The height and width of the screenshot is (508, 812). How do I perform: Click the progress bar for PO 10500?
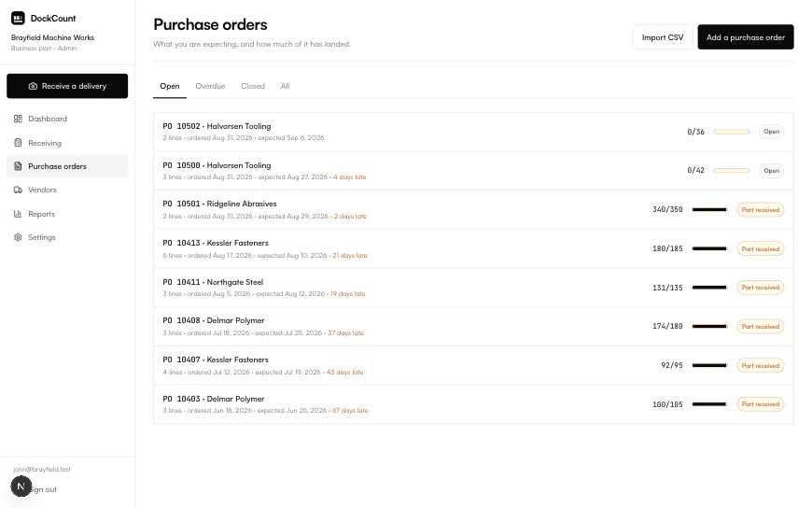coord(731,171)
